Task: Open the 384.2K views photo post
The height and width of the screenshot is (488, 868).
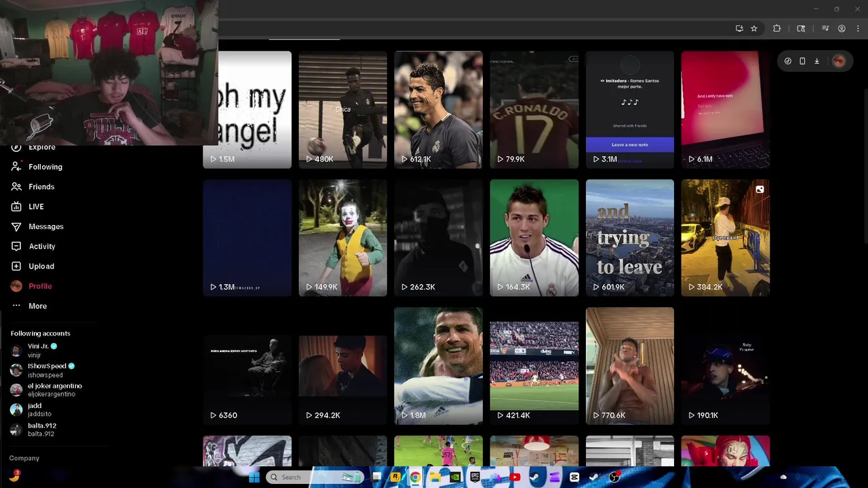Action: (726, 238)
